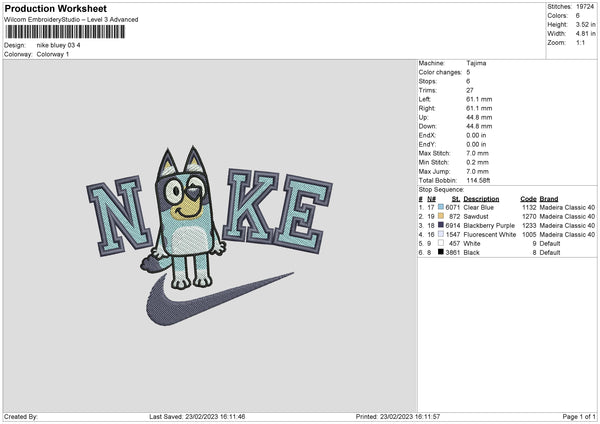The image size is (600, 424).
Task: Click the Machine value 'Tajima'
Action: [476, 63]
